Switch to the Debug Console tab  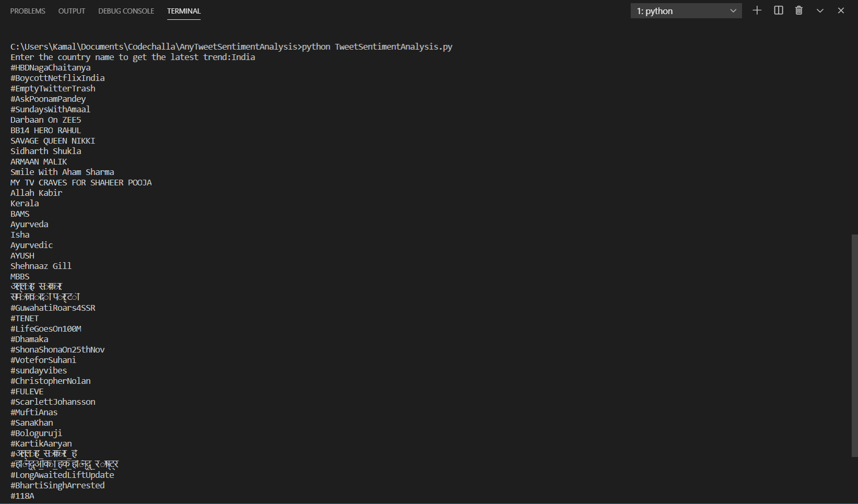pyautogui.click(x=126, y=11)
